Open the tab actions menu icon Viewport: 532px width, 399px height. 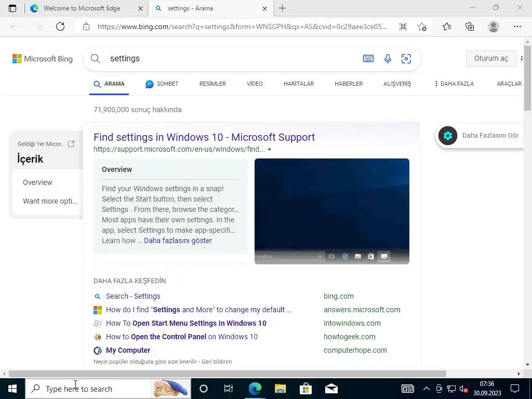pos(12,8)
